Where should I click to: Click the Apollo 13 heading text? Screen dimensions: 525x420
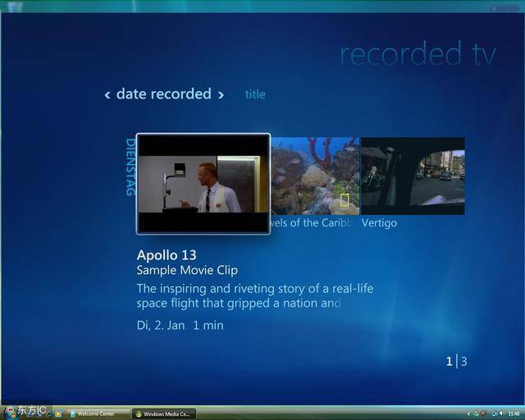[167, 255]
